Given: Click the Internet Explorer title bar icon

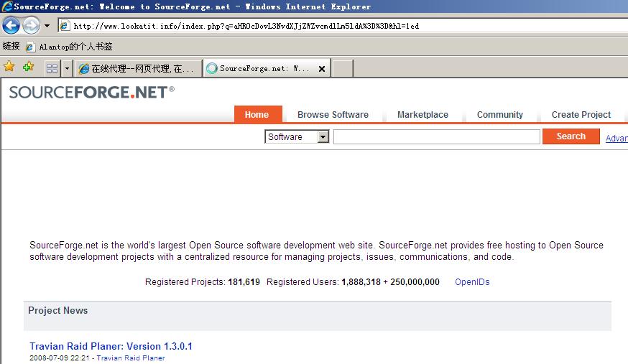Looking at the screenshot, I should 6,6.
